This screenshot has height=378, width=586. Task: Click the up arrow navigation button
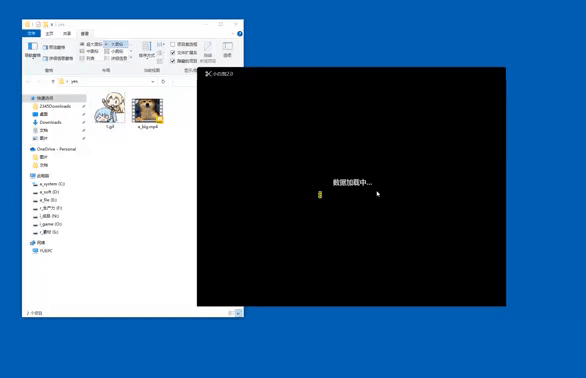click(x=53, y=82)
